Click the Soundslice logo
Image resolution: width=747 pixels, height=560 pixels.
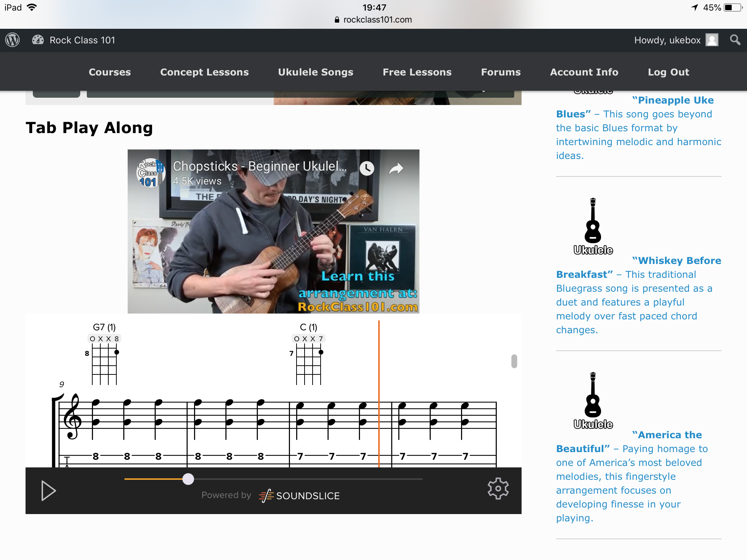[299, 496]
